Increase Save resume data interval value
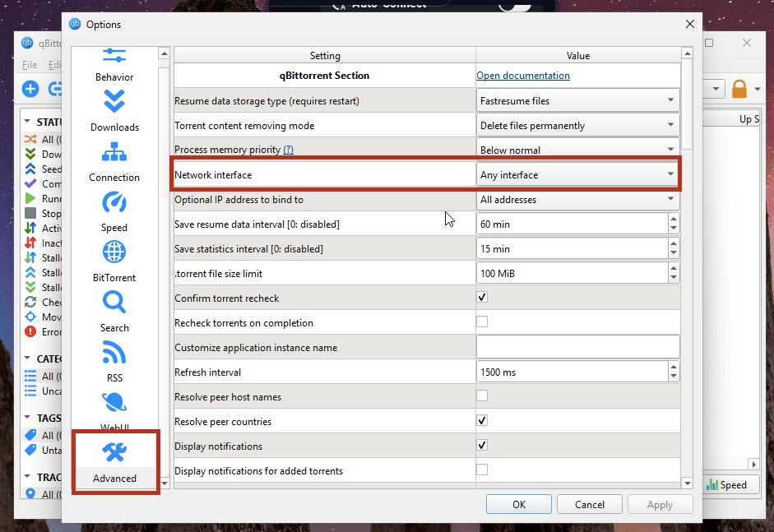Viewport: 774px width, 532px height. 674,219
